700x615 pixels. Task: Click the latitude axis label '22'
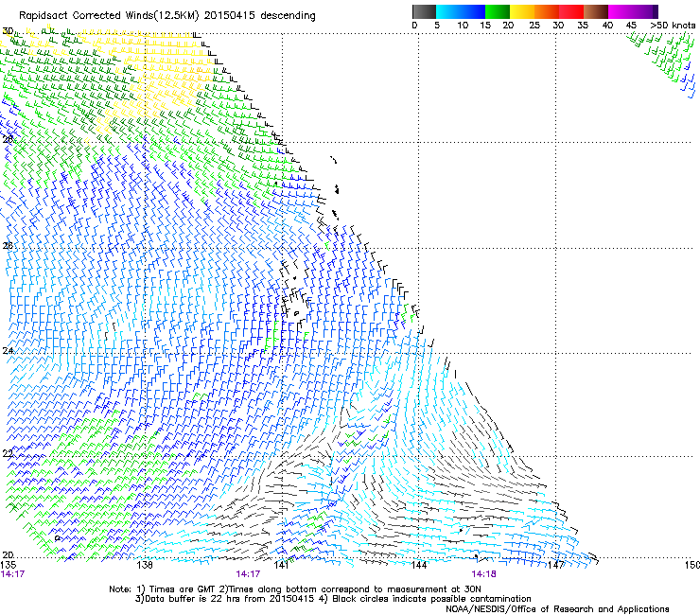(x=8, y=454)
